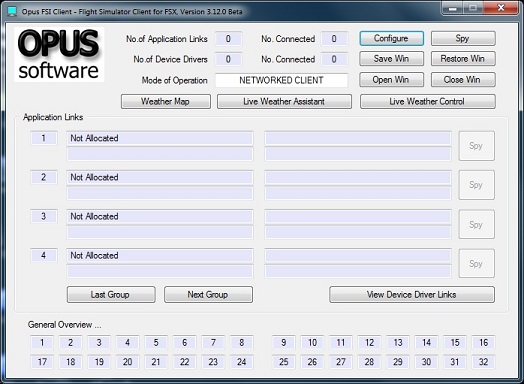
Task: Click the Close Win button
Action: 463,80
